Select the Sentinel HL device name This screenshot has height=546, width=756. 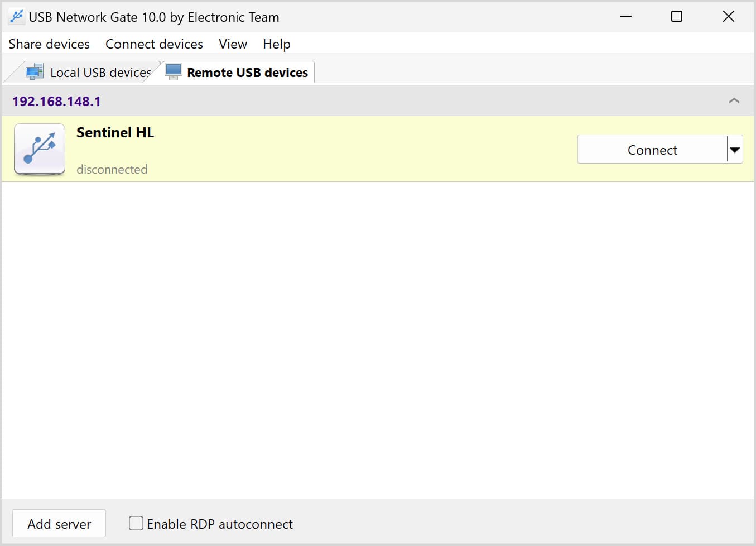[115, 133]
